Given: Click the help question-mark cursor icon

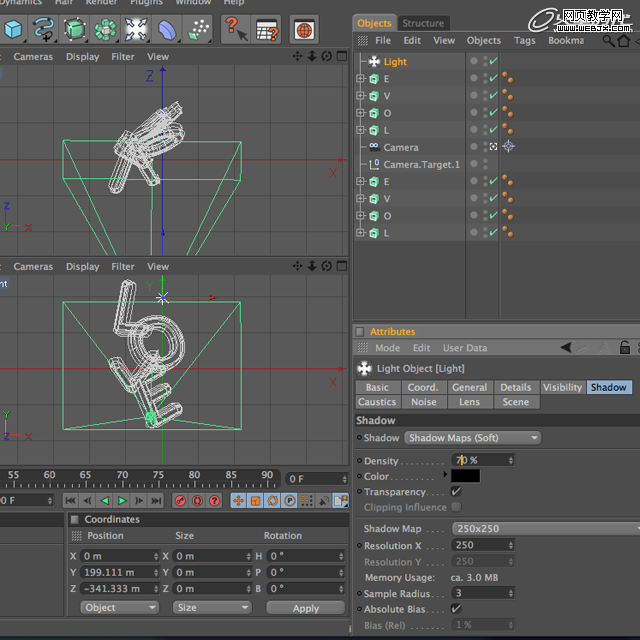Looking at the screenshot, I should (236, 29).
